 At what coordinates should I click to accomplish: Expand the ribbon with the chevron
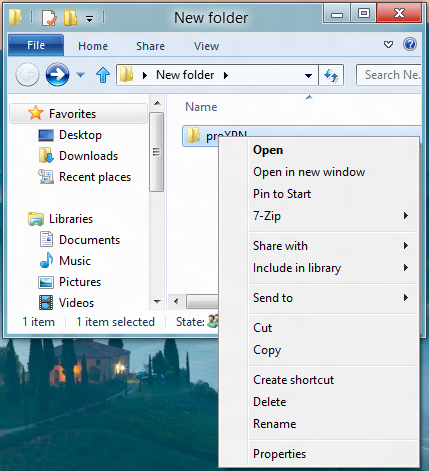pos(388,44)
